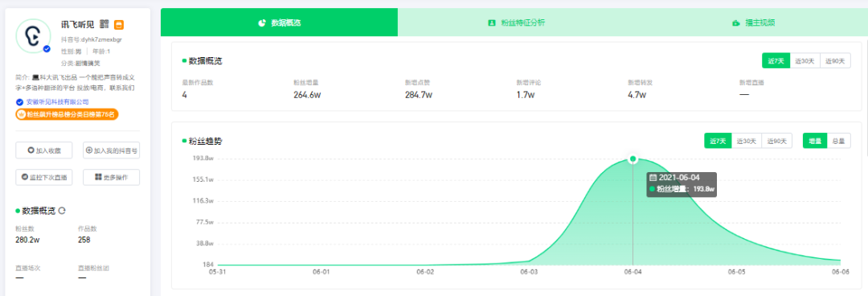Click the person icon on the 粉丝特征分析 tab
The width and height of the screenshot is (868, 296).
pyautogui.click(x=491, y=23)
